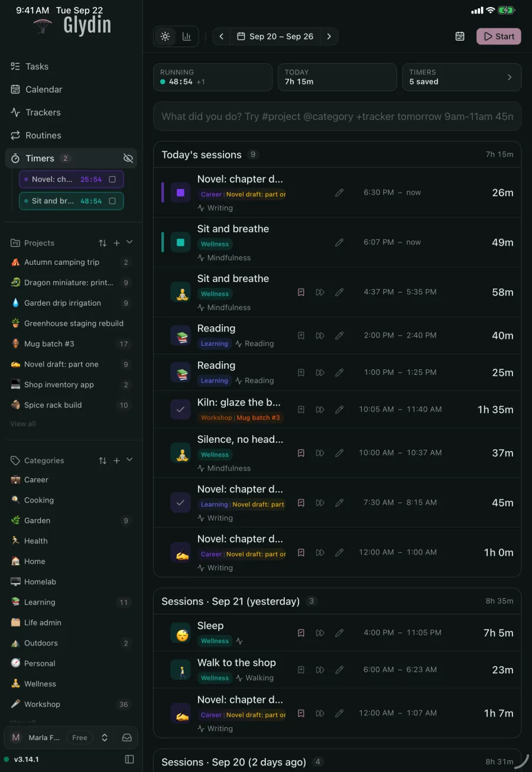Click the Career tag on 6:30 PM session
The width and height of the screenshot is (532, 772).
click(211, 194)
